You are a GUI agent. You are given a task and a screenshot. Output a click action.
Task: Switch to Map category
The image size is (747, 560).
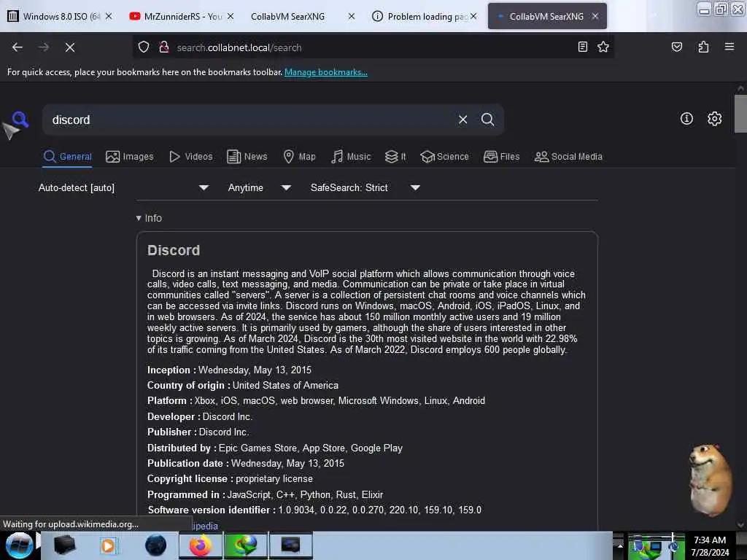[299, 157]
